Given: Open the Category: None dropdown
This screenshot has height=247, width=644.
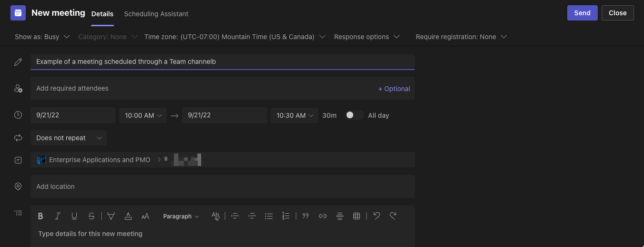Looking at the screenshot, I should click(x=108, y=37).
